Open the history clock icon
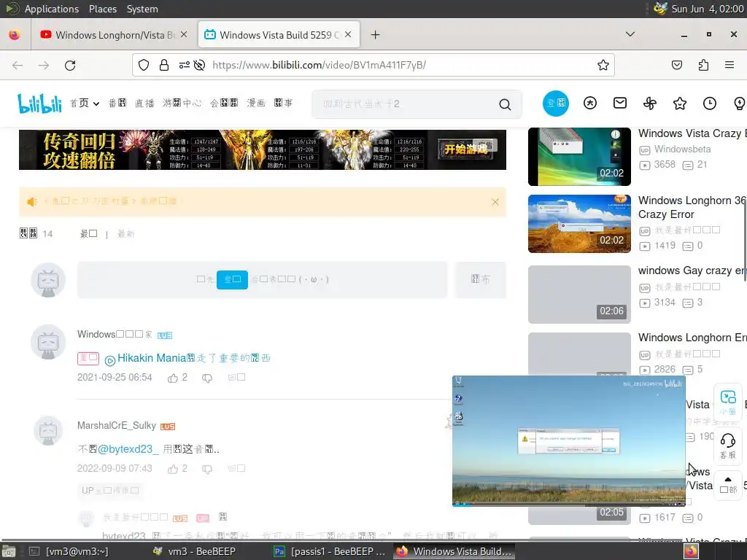Screen dimensions: 747x560 point(710,104)
